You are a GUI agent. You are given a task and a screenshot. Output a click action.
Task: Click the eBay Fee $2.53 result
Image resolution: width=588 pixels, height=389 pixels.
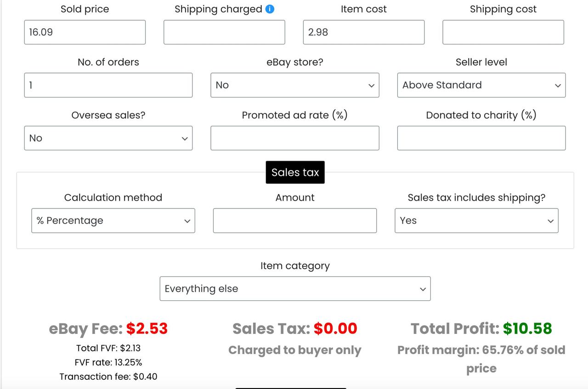(x=108, y=328)
